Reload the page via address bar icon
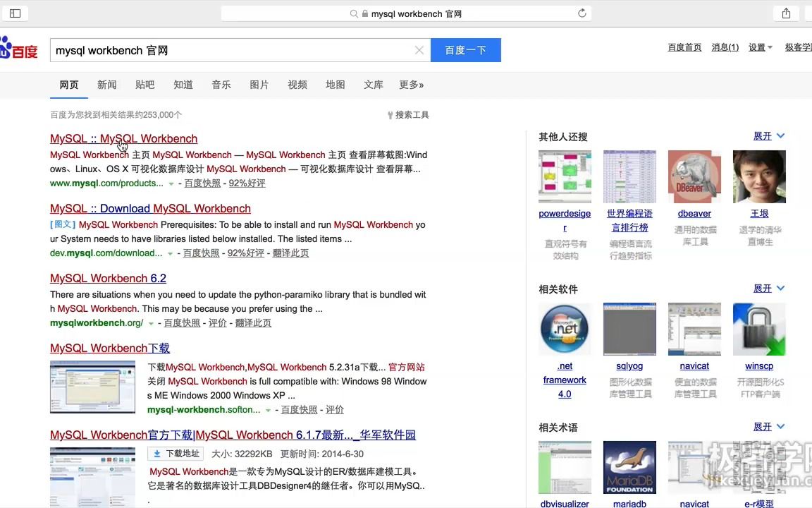The width and height of the screenshot is (812, 508). click(x=582, y=13)
